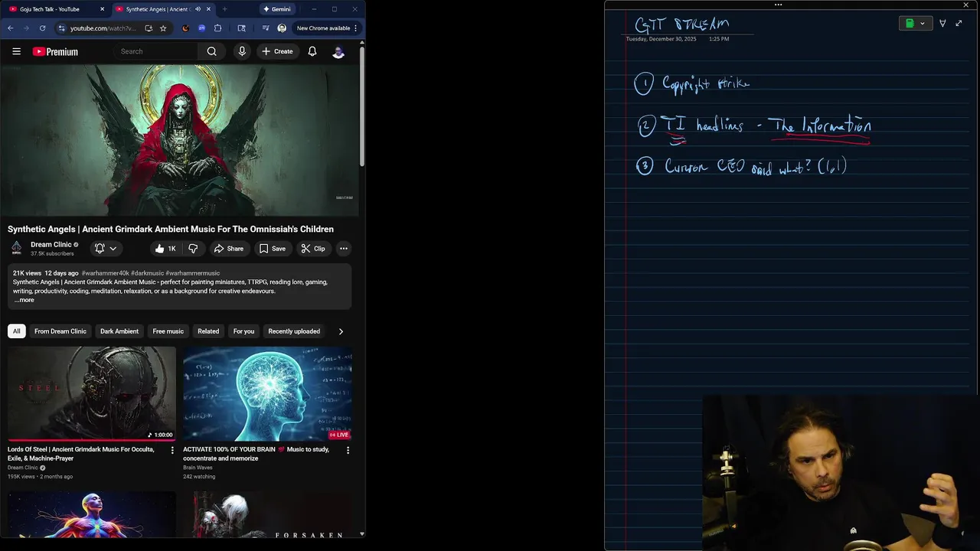The height and width of the screenshot is (551, 980).
Task: View site information icon in address bar
Action: pos(62,28)
